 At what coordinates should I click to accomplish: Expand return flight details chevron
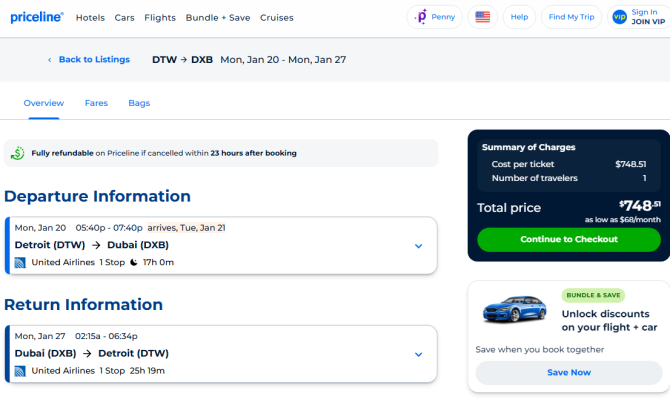(418, 355)
